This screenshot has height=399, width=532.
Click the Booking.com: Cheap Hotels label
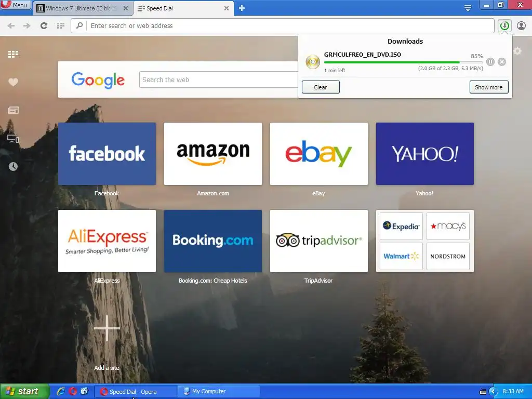coord(212,281)
